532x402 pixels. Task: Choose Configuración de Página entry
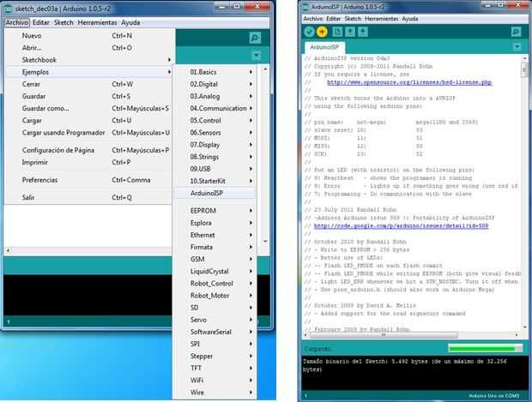coord(89,150)
